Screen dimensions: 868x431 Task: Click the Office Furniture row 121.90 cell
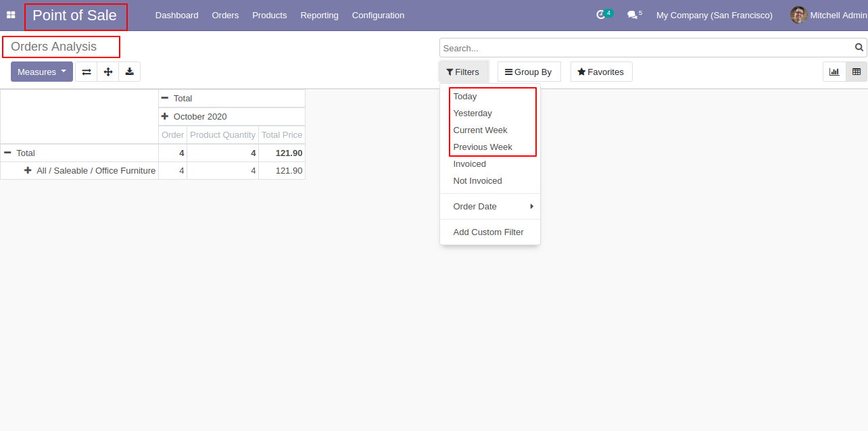pos(282,171)
